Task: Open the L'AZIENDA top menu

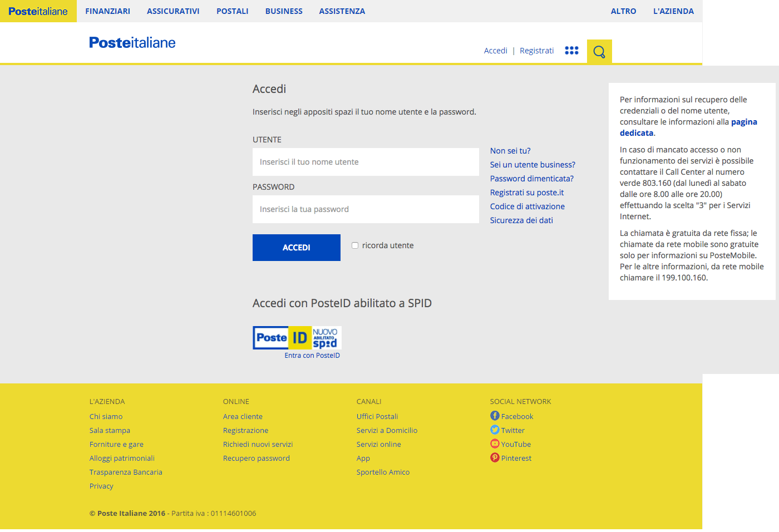Action: pos(674,11)
